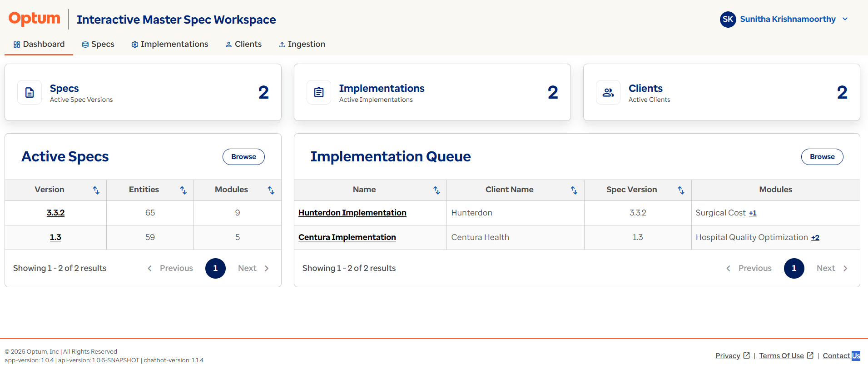Viewport: 868px width, 365px height.
Task: Click the Implementation Queue heading
Action: click(391, 156)
